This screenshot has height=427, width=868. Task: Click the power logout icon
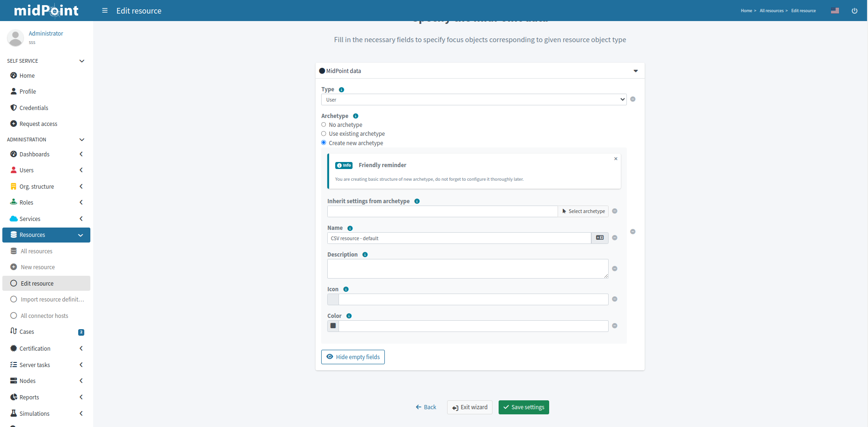[x=854, y=11]
